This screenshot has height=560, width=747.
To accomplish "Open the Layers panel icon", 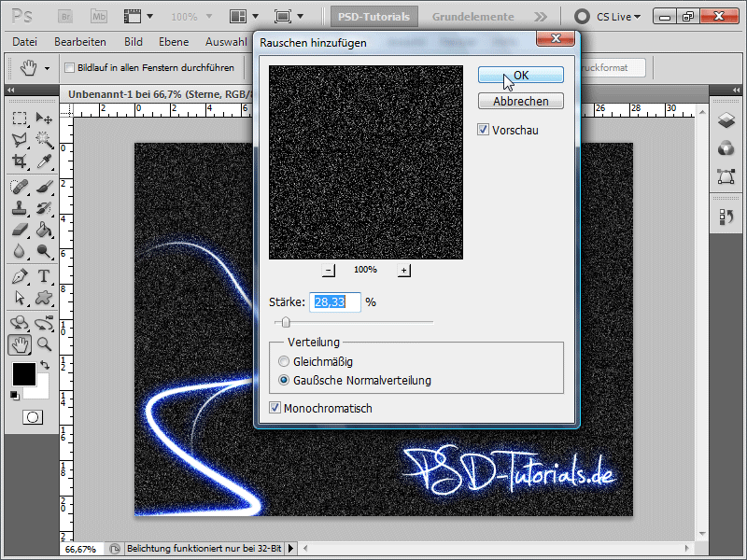I will (726, 120).
